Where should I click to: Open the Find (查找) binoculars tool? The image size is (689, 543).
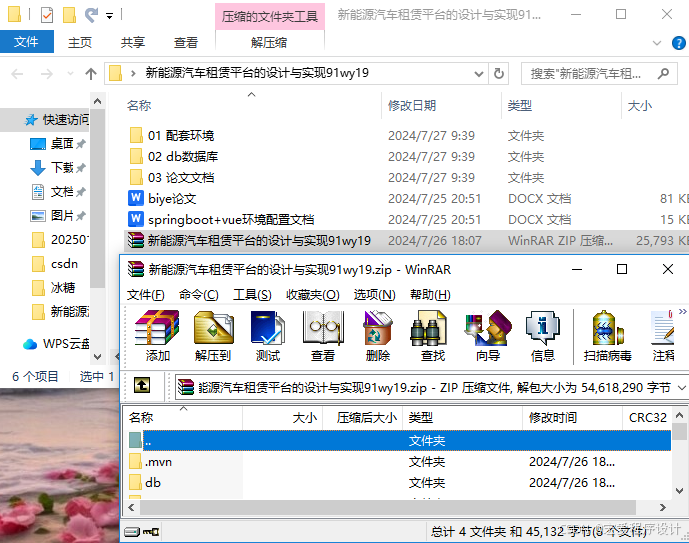click(x=433, y=336)
